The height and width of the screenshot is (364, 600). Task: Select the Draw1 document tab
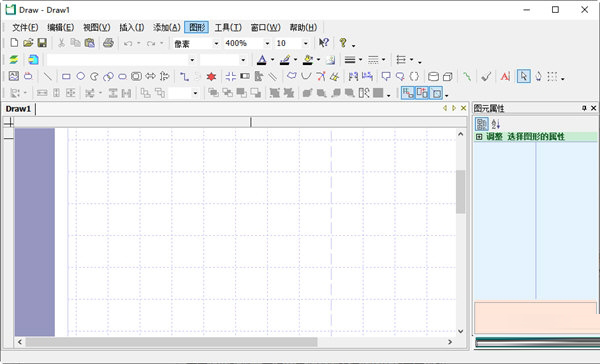point(18,109)
